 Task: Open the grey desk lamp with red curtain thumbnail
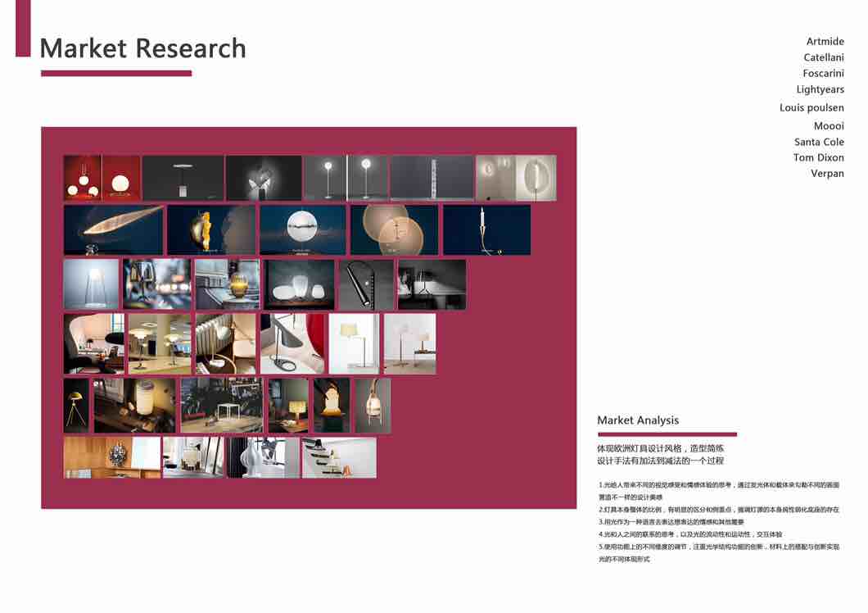pos(293,343)
